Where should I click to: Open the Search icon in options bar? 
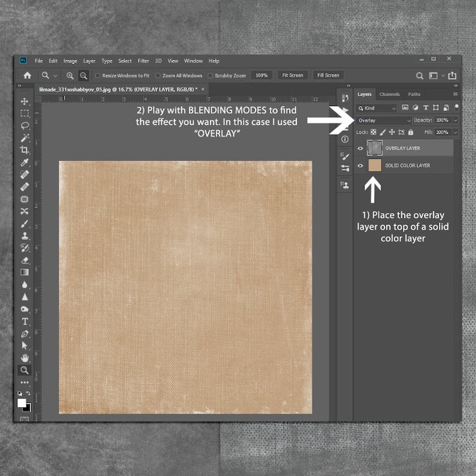click(x=420, y=76)
